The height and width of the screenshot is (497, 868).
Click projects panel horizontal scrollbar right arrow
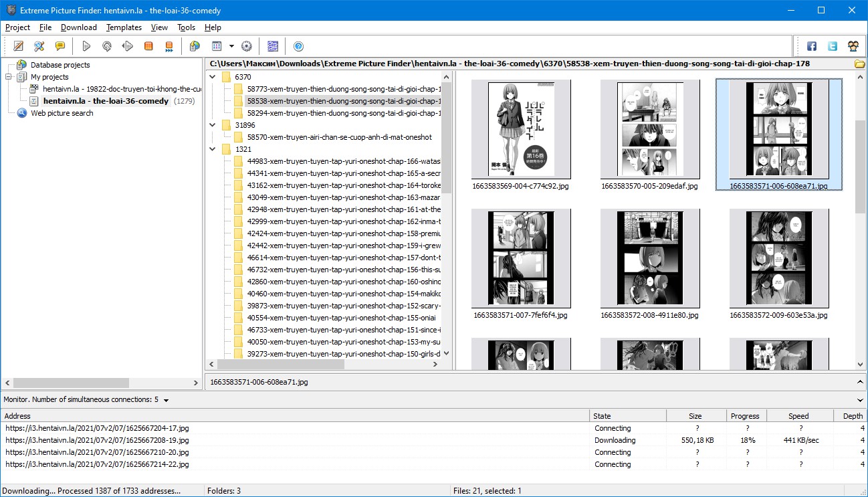tap(196, 383)
